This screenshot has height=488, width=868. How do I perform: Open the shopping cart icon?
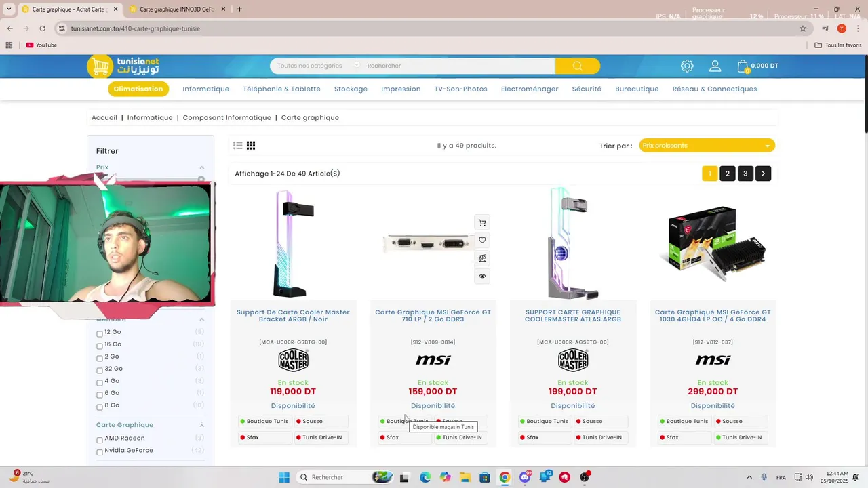click(743, 66)
